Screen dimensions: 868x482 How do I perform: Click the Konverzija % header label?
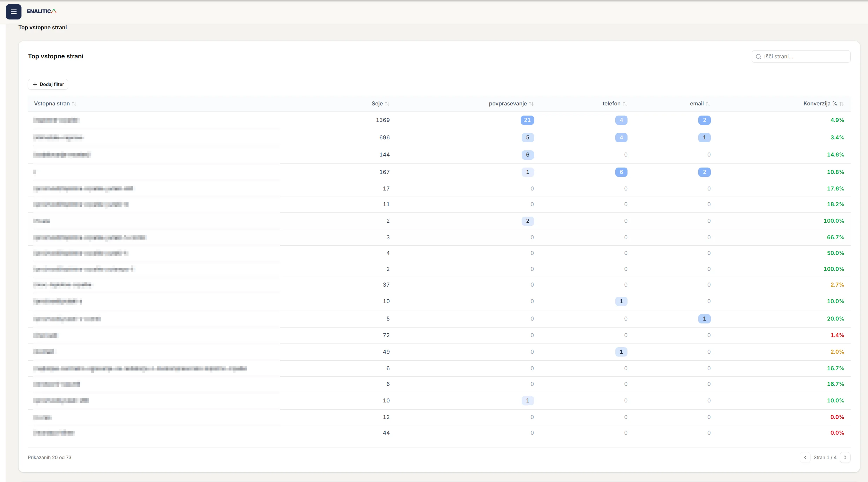coord(820,104)
